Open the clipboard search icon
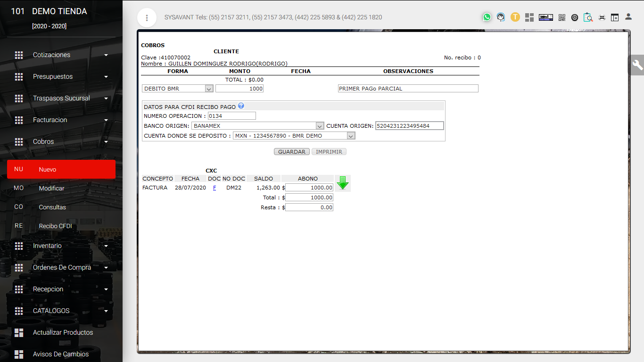The width and height of the screenshot is (644, 362). [x=588, y=17]
